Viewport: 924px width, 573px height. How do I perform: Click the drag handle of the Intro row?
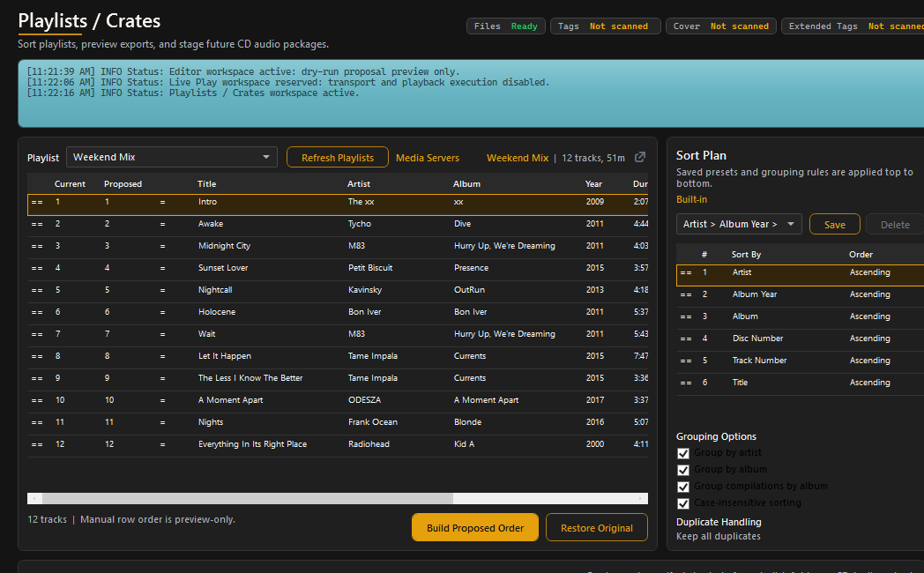pos(37,202)
